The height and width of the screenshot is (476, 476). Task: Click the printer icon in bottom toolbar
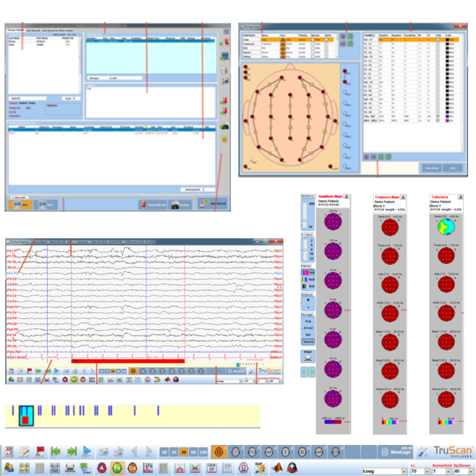click(70, 468)
